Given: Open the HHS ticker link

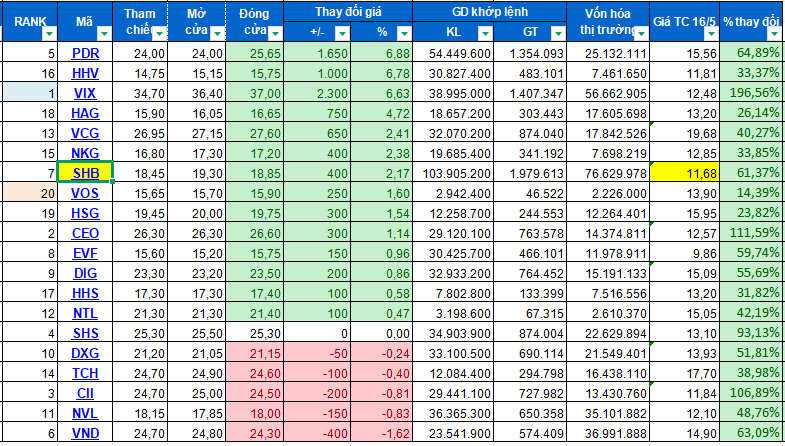Looking at the screenshot, I should (x=85, y=293).
